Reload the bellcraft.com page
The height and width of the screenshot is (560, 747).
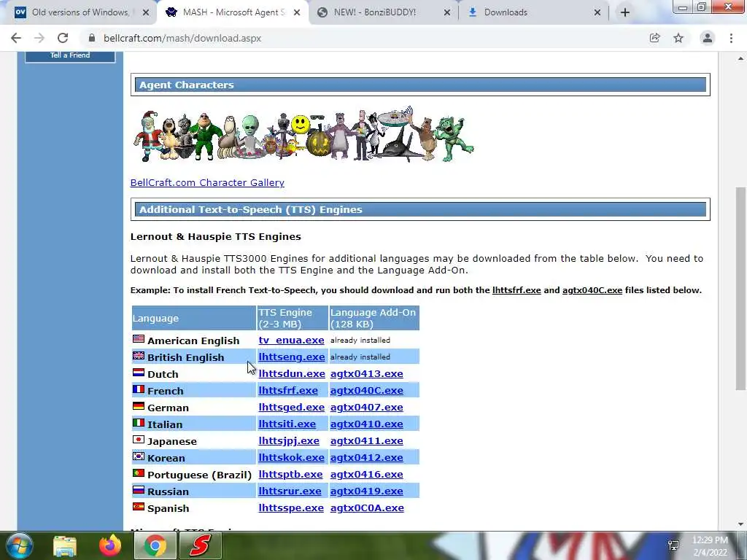click(x=63, y=38)
